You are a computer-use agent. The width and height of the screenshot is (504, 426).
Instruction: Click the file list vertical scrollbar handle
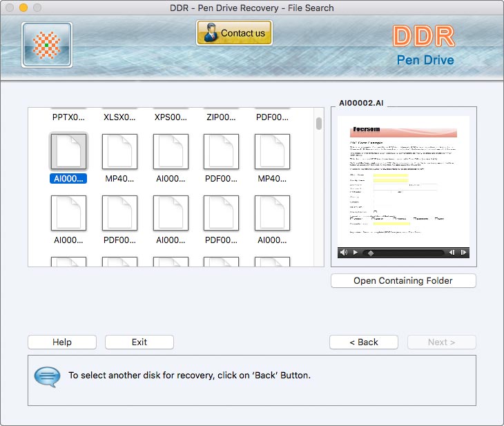click(319, 124)
